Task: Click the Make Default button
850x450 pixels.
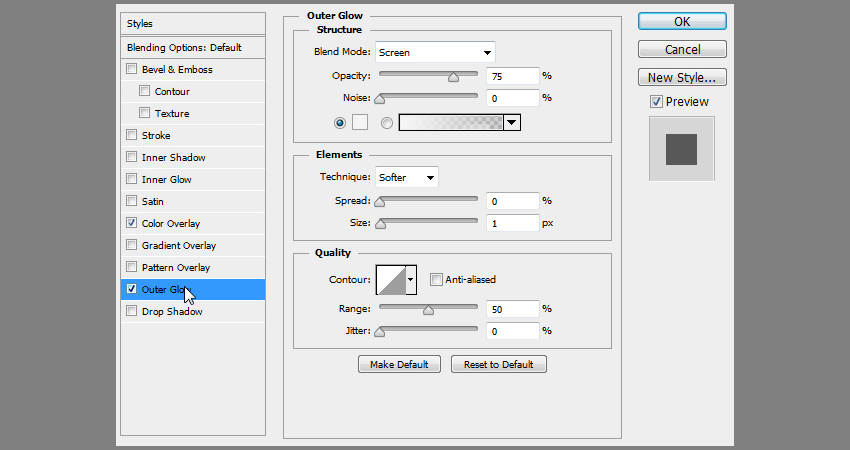Action: [x=399, y=365]
